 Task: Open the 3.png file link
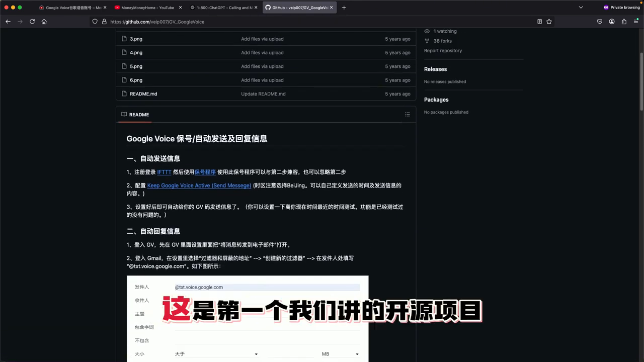136,39
